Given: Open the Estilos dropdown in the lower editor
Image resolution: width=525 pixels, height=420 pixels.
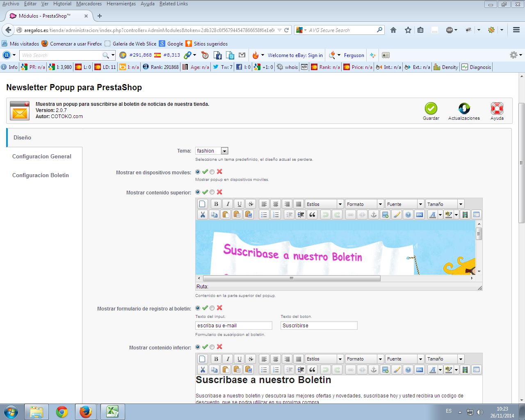Looking at the screenshot, I should click(x=324, y=359).
